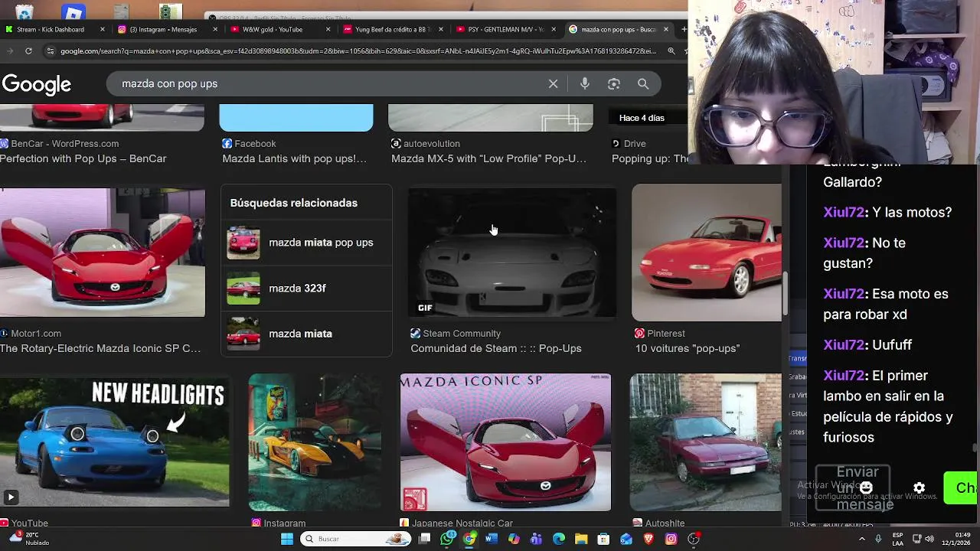Open Mazda Lantis with pop ups! Facebook result
The image size is (980, 551).
pyautogui.click(x=294, y=158)
